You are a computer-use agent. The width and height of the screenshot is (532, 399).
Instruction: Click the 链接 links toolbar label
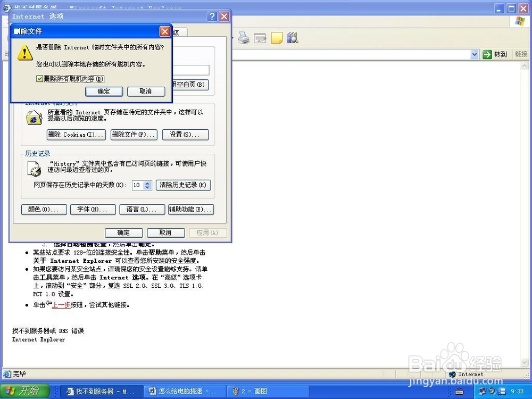coord(521,54)
